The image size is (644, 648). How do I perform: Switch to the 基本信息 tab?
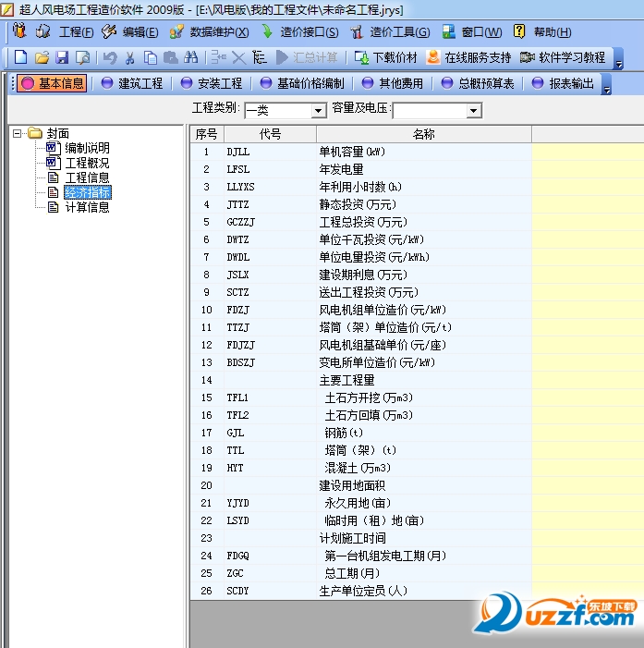coord(52,83)
